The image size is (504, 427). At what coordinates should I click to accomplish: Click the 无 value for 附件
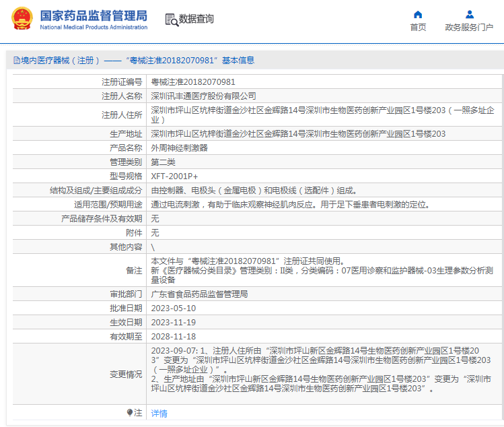pos(155,233)
